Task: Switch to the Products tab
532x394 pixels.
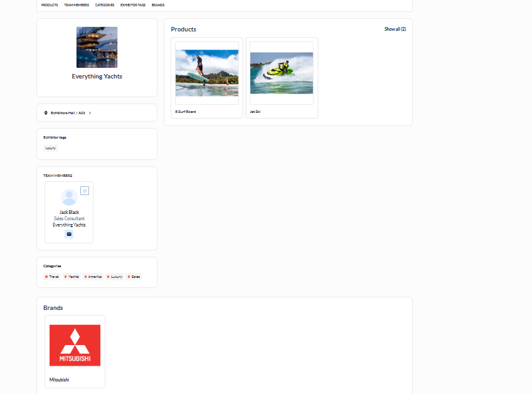Action: 50,5
